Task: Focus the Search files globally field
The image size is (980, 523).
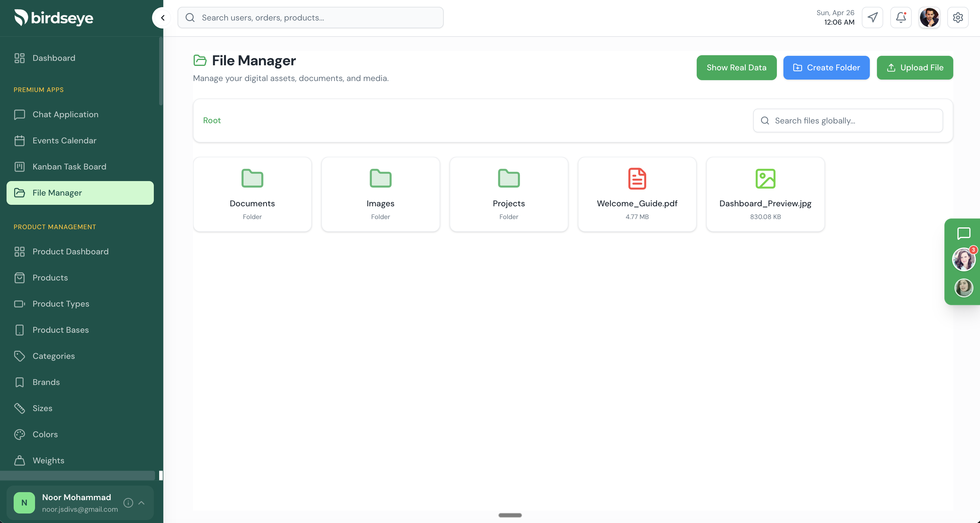Action: (848, 121)
